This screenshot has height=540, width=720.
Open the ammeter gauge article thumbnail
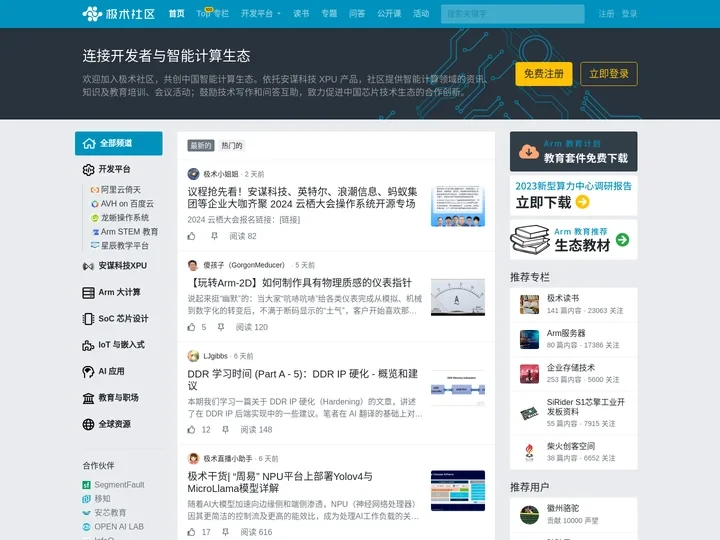(x=458, y=297)
